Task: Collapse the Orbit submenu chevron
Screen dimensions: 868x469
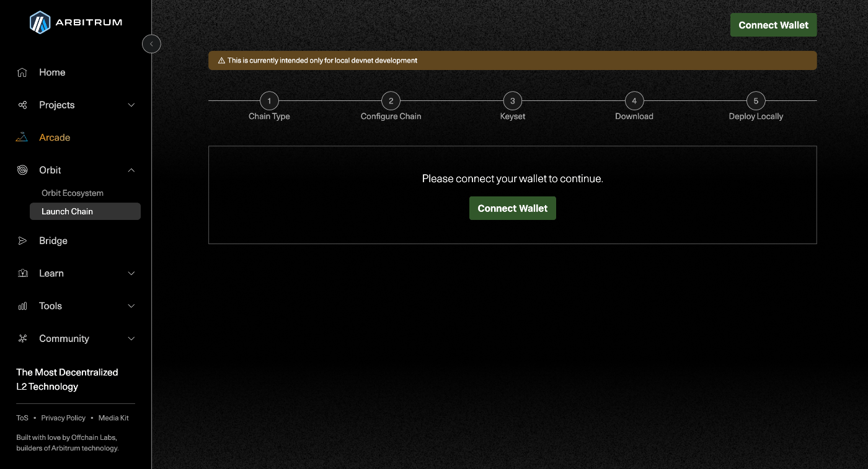Action: click(x=131, y=170)
